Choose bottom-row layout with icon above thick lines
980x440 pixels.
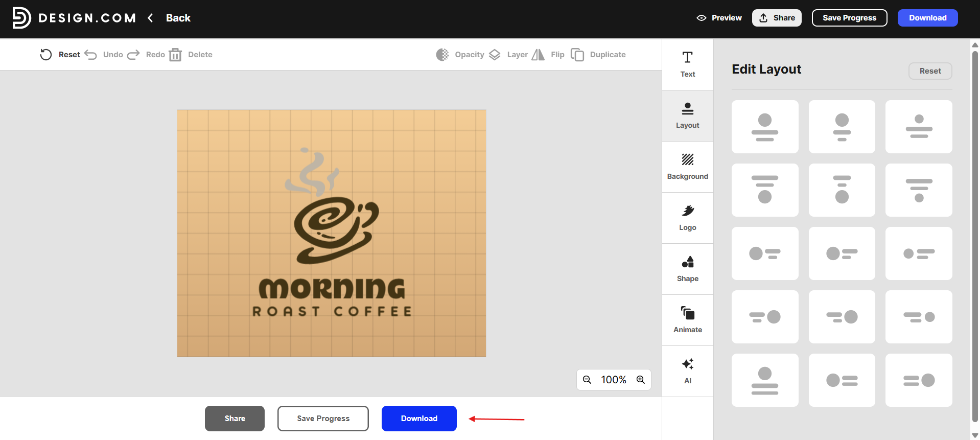tap(765, 380)
